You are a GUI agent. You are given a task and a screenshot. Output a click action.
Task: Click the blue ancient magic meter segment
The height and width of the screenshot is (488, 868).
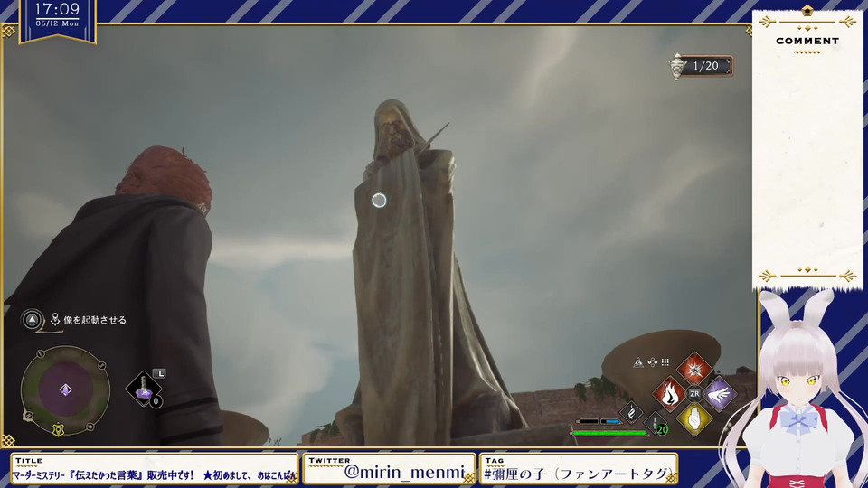tap(610, 422)
